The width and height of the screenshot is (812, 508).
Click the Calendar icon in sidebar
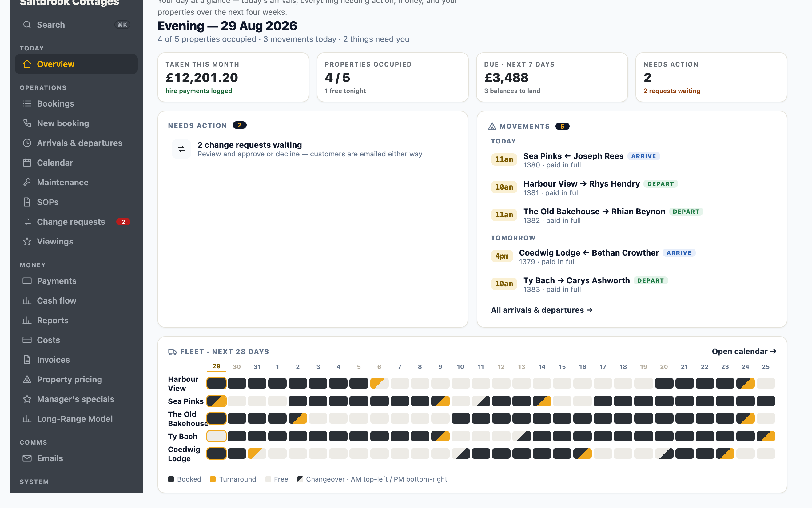pyautogui.click(x=27, y=163)
